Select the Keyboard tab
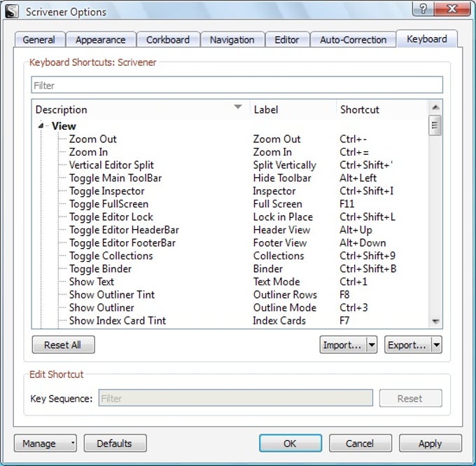Screen dimensions: 476x466 427,39
